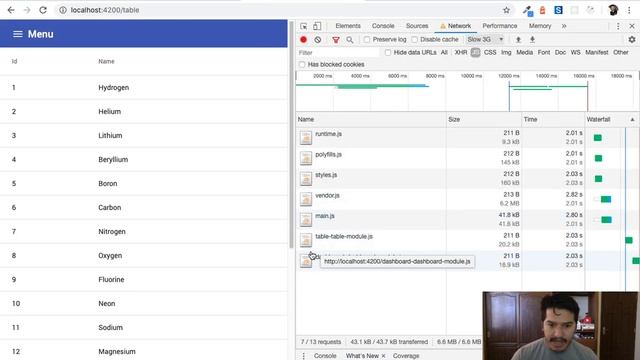Viewport: 640px width, 360px height.
Task: Open network search magnifier
Action: [x=350, y=40]
